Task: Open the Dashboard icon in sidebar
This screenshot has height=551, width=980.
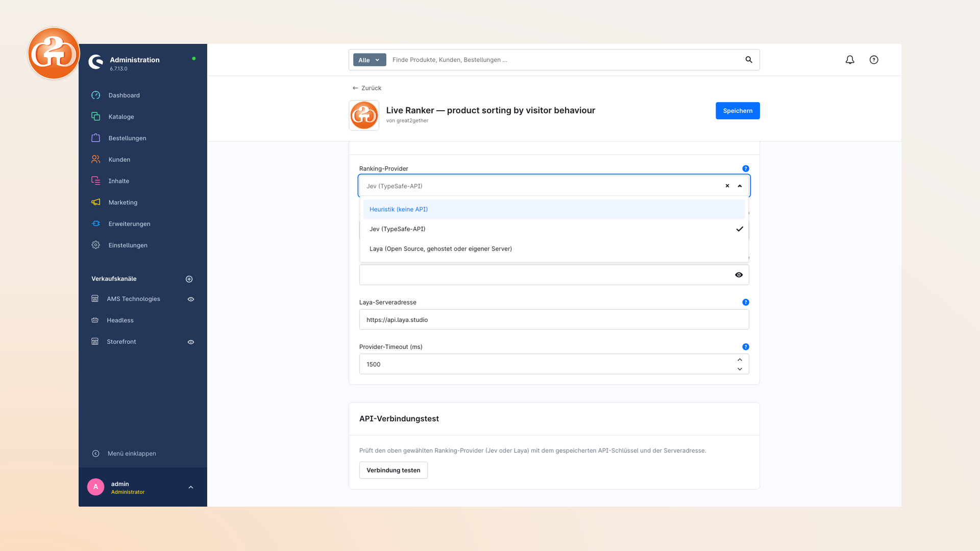Action: pyautogui.click(x=95, y=95)
